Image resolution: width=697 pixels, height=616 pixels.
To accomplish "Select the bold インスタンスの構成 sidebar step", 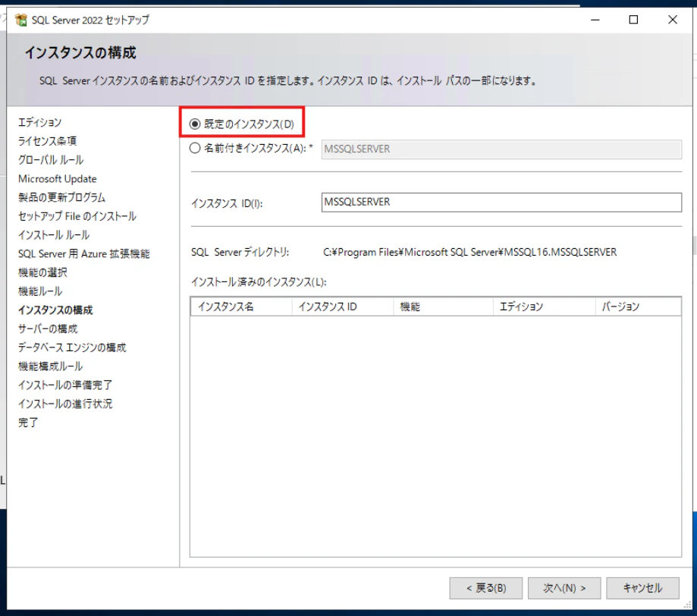I will pos(55,310).
